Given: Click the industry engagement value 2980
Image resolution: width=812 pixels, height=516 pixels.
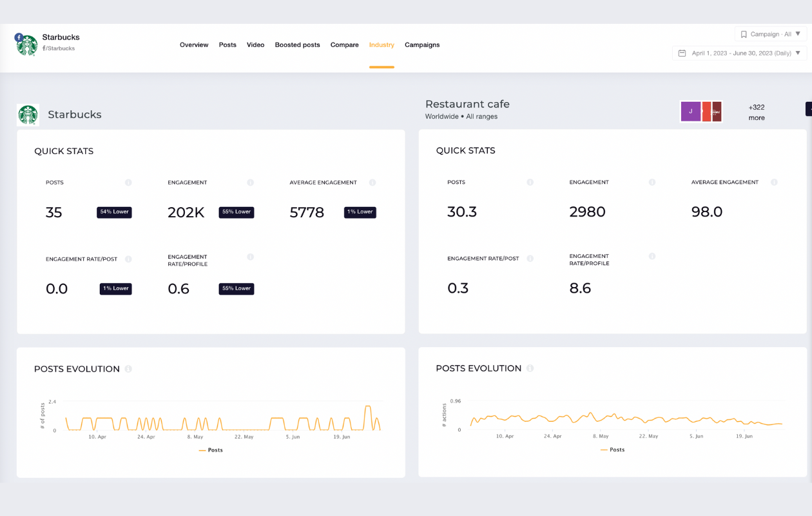Looking at the screenshot, I should [588, 212].
